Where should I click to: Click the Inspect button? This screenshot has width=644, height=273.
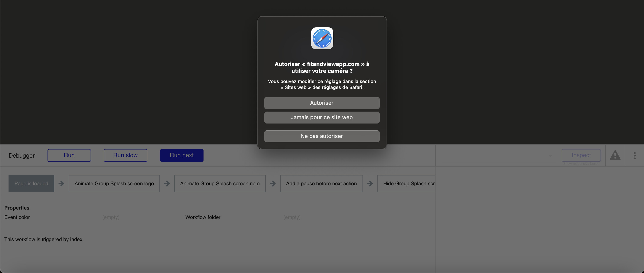(x=581, y=155)
